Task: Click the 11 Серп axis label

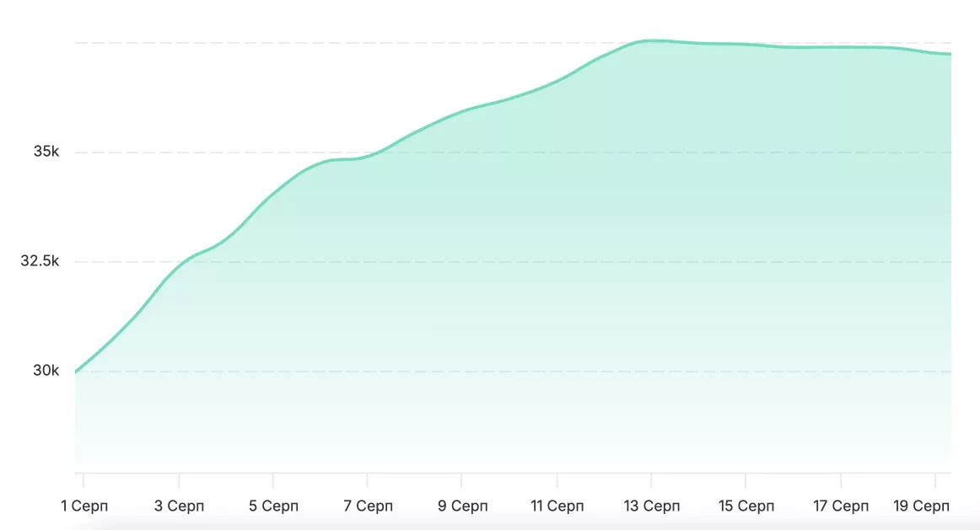Action: click(557, 506)
